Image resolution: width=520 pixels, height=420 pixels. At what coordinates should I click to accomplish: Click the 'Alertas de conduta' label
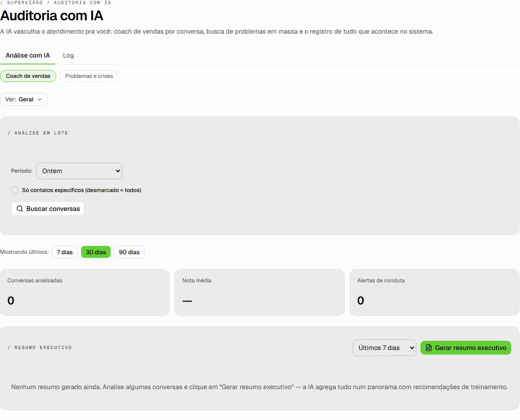pyautogui.click(x=381, y=280)
